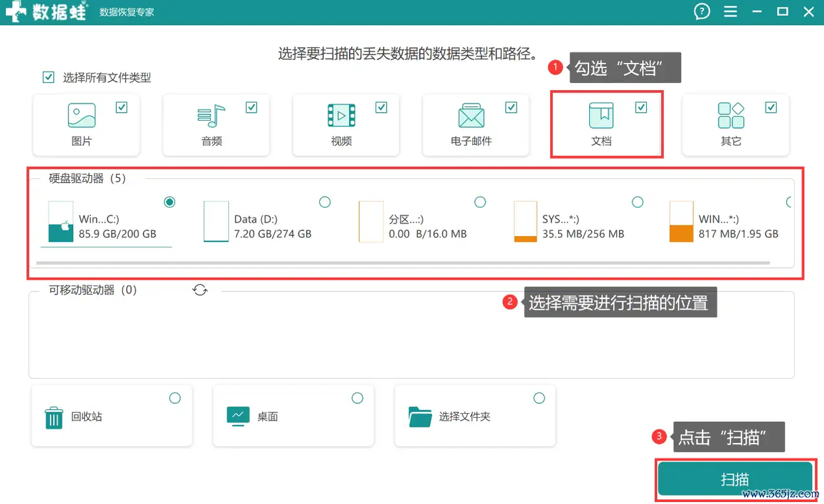
Task: Click the Win C: drive icon
Action: [61, 221]
